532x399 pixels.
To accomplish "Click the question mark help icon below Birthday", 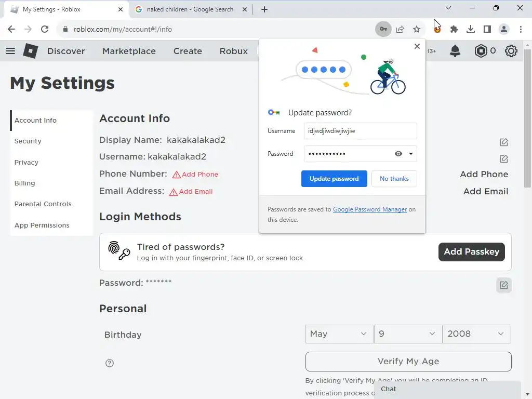I will pyautogui.click(x=110, y=363).
